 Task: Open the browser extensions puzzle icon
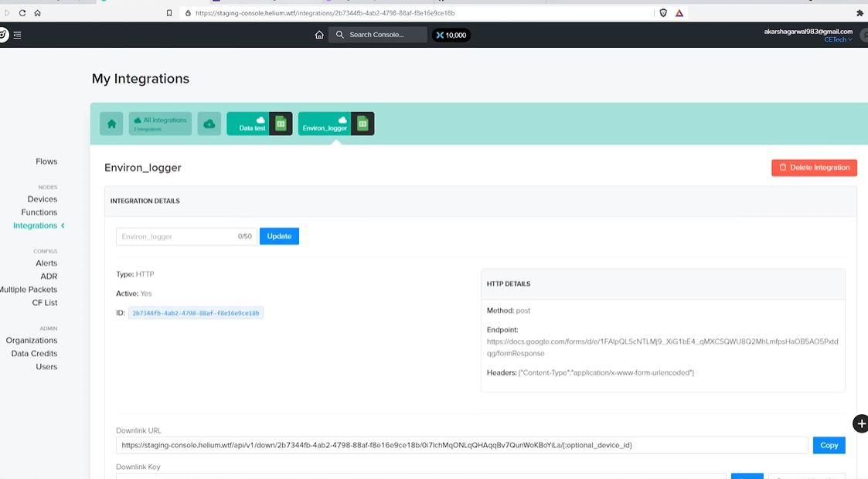pos(859,12)
